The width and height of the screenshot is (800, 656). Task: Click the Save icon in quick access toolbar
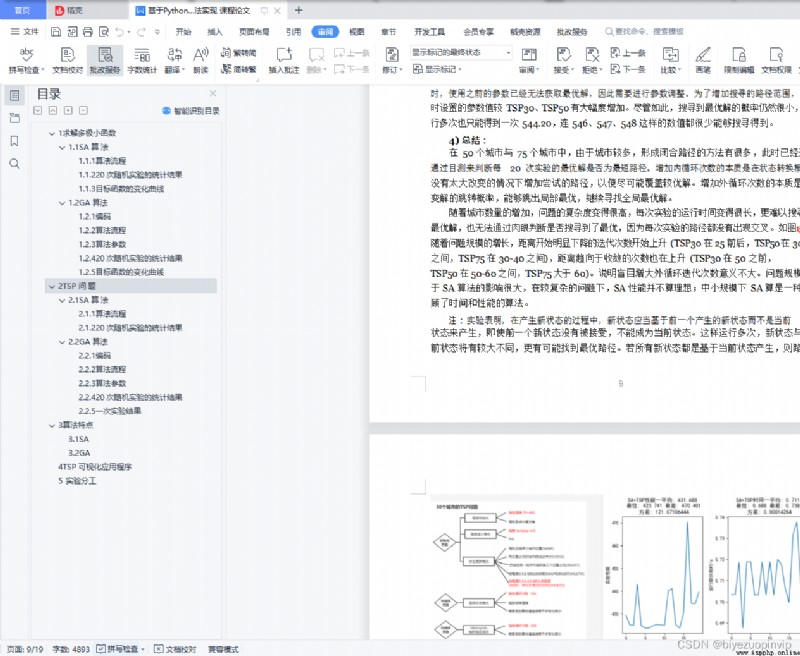(56, 32)
